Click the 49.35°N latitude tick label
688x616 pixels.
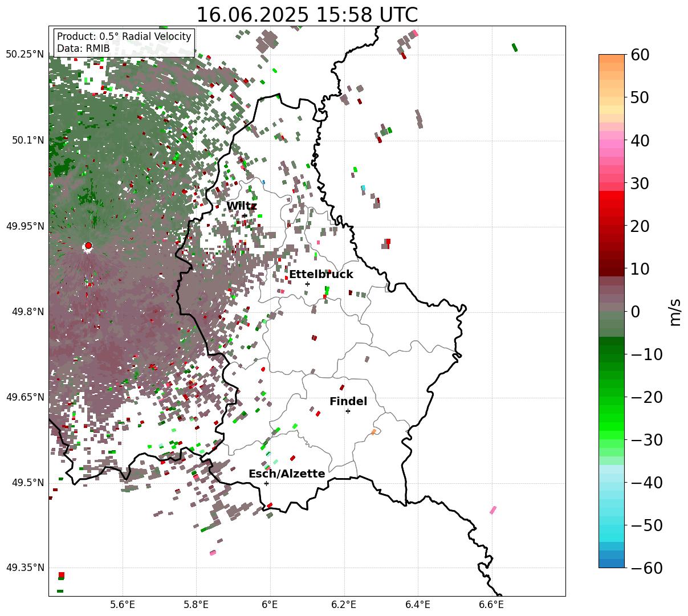pos(25,568)
